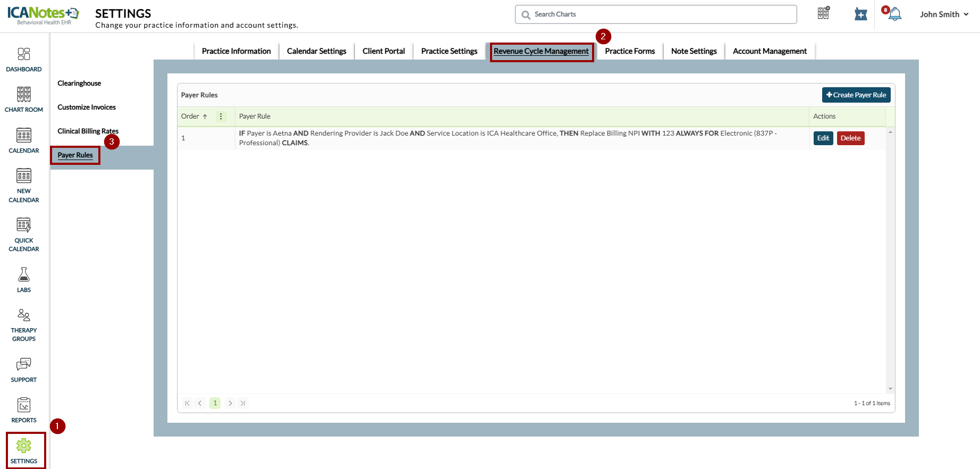This screenshot has height=469, width=980.
Task: Open Reports from the sidebar
Action: click(24, 410)
